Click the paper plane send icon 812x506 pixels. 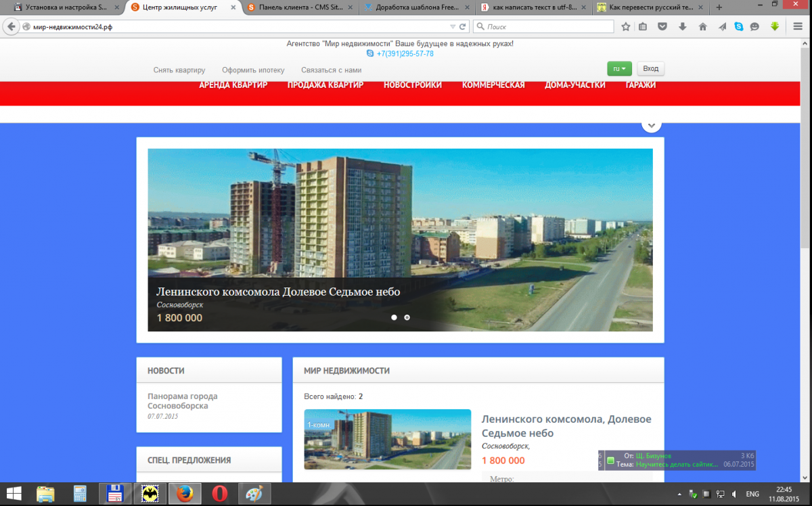click(723, 27)
